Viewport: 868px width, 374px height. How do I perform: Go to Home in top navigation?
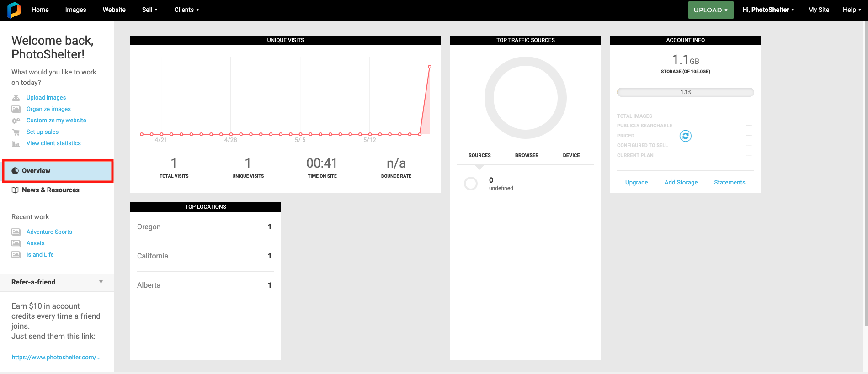click(x=40, y=10)
